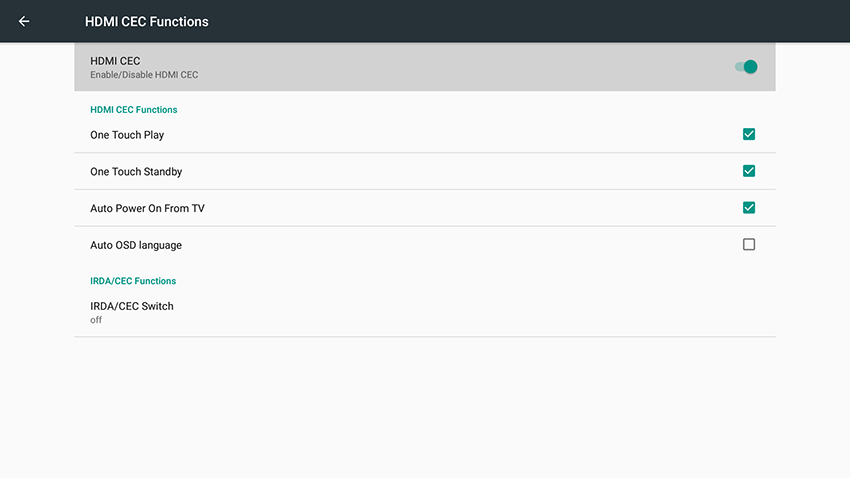Tap the Auto Power On From TV label
The image size is (850, 478).
click(147, 208)
